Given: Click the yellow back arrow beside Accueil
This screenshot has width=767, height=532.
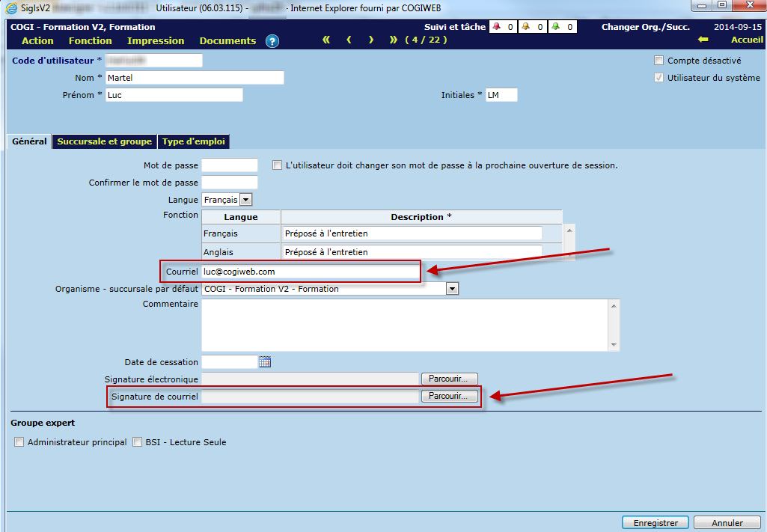Looking at the screenshot, I should click(703, 40).
